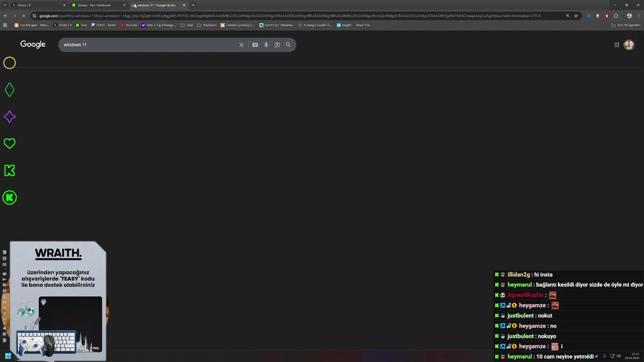Bookmark this page with the star
This screenshot has height=362, width=644.
click(576, 16)
